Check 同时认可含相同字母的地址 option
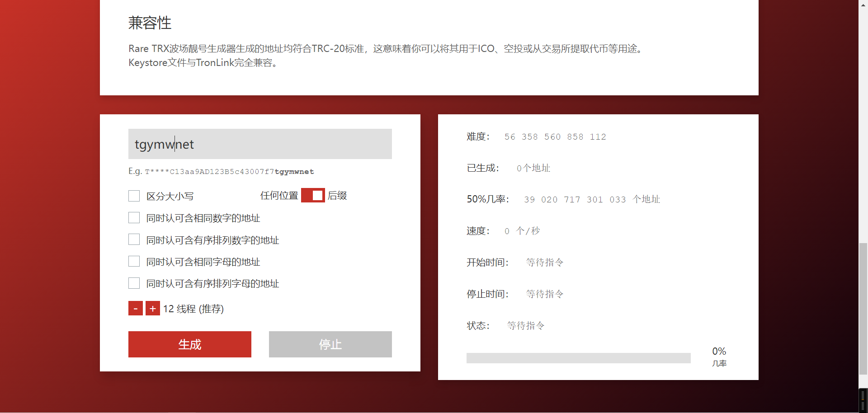868x413 pixels. point(134,262)
